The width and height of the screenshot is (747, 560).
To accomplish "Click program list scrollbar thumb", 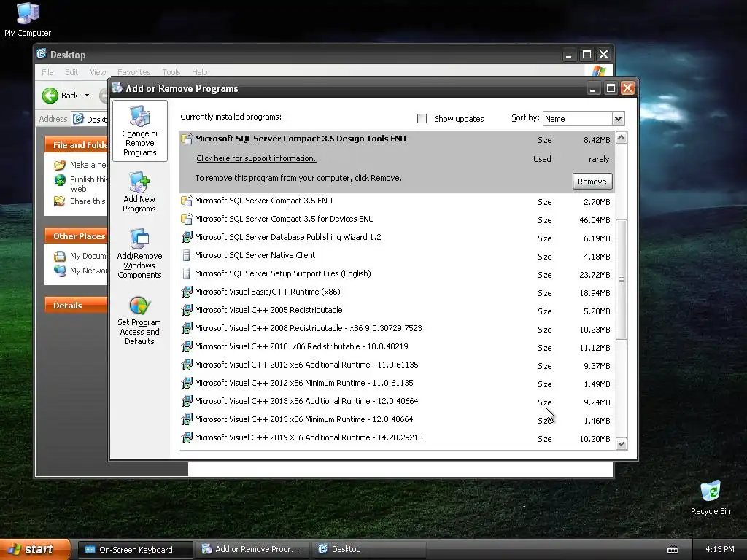I will (x=621, y=279).
